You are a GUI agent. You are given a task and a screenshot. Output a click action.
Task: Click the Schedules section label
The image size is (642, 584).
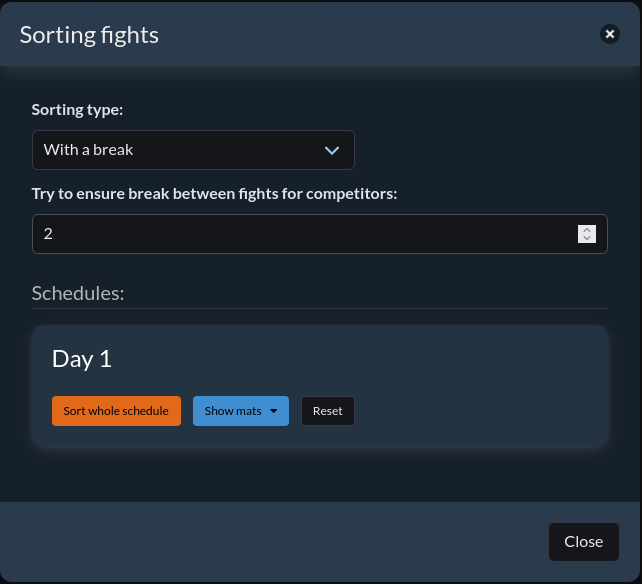[78, 293]
